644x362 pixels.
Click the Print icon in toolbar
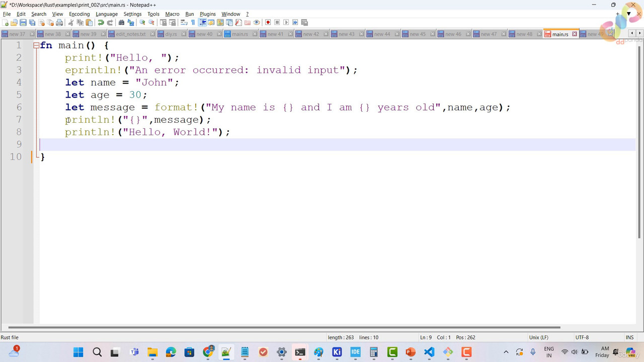(x=59, y=22)
